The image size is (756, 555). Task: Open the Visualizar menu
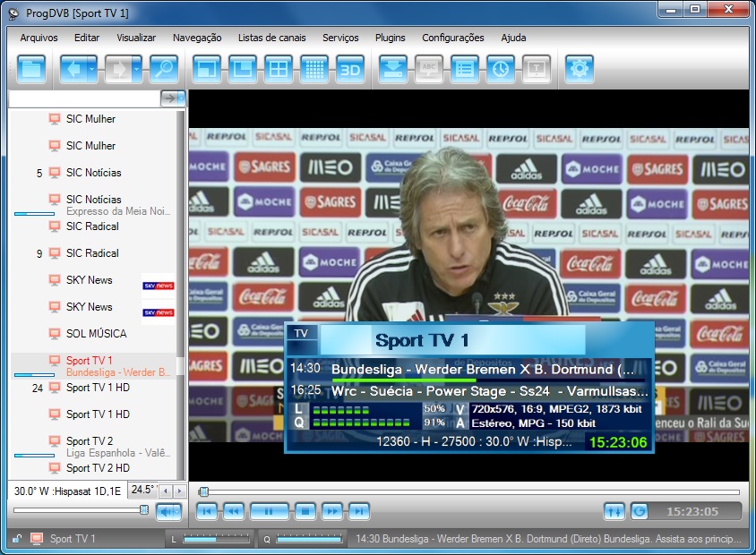coord(136,38)
